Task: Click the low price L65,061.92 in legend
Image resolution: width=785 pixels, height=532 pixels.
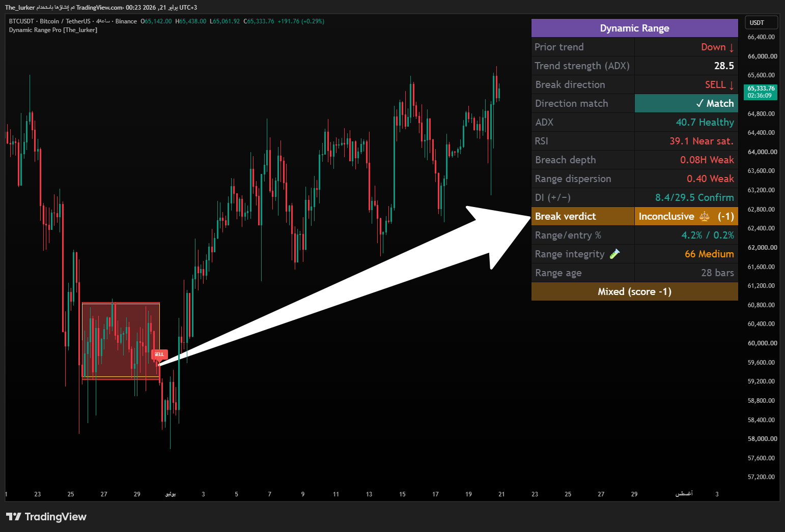Action: point(225,21)
